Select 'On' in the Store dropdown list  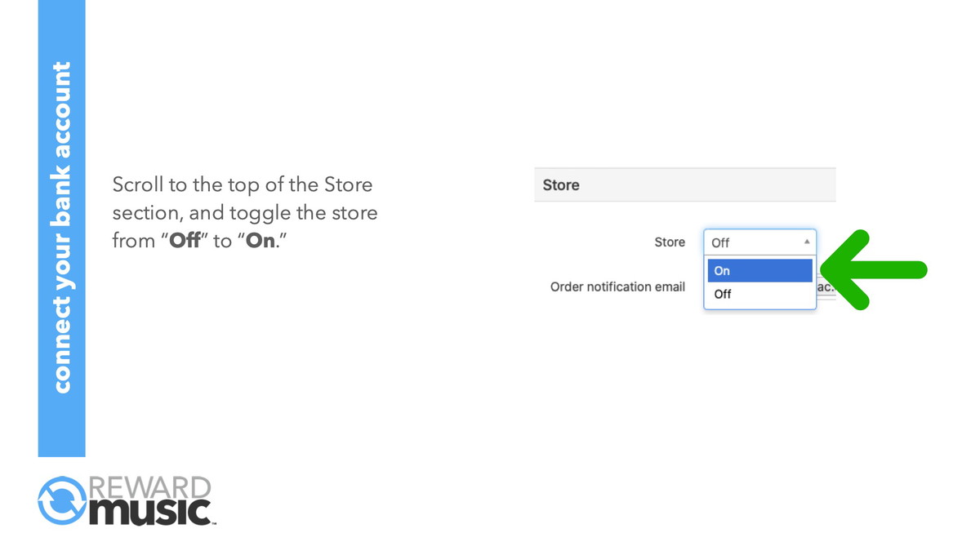(x=759, y=270)
